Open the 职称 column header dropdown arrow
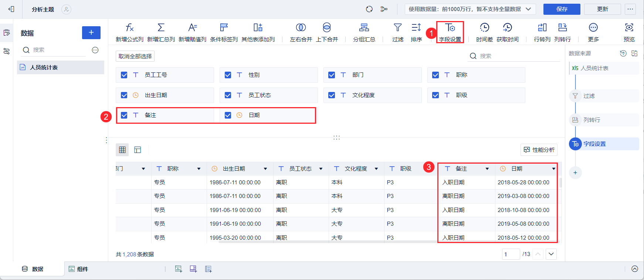Viewport: 644px width, 280px height. point(199,169)
